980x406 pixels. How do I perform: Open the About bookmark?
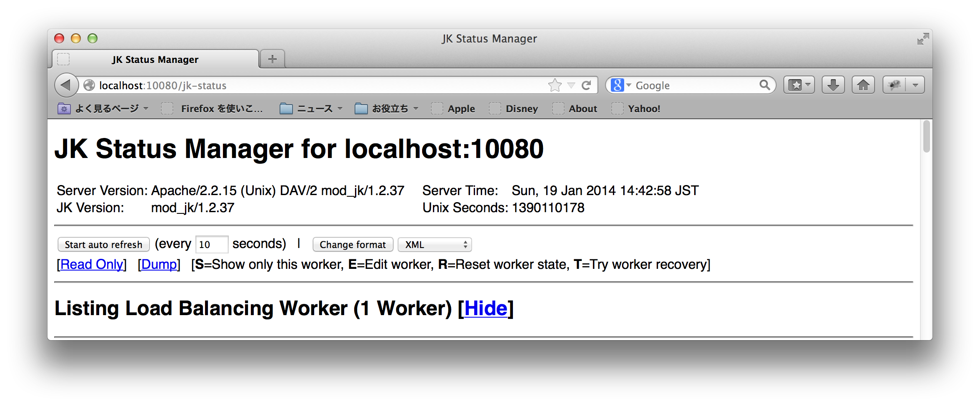pyautogui.click(x=575, y=108)
